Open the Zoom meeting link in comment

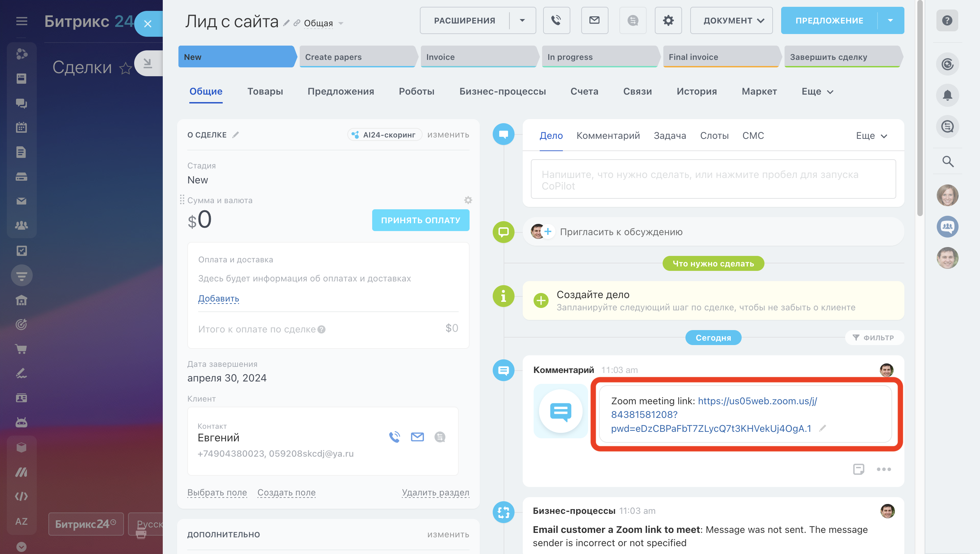pyautogui.click(x=757, y=401)
